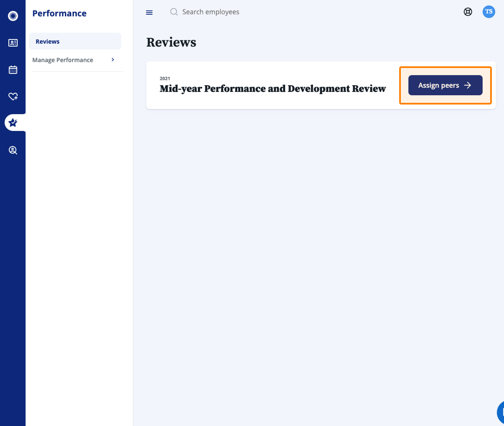Open the chat bubble widget

(x=500, y=413)
